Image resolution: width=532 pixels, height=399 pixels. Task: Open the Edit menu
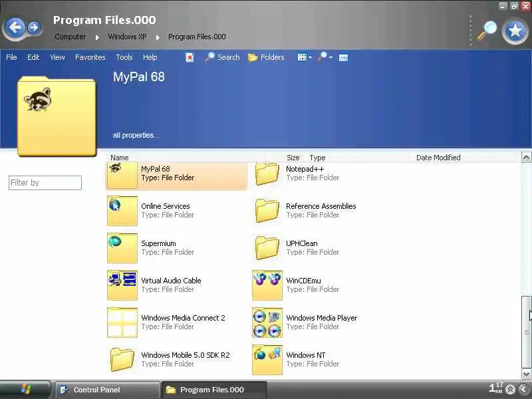click(x=33, y=57)
